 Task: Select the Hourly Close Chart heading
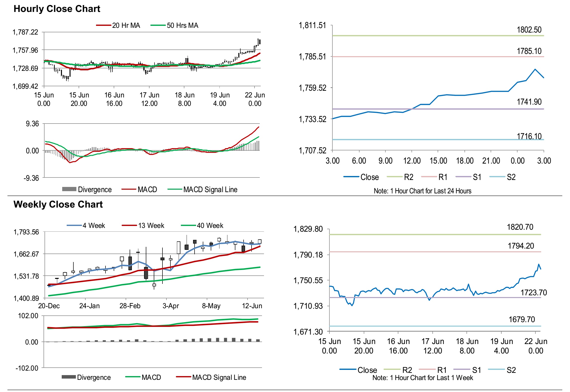tap(57, 9)
